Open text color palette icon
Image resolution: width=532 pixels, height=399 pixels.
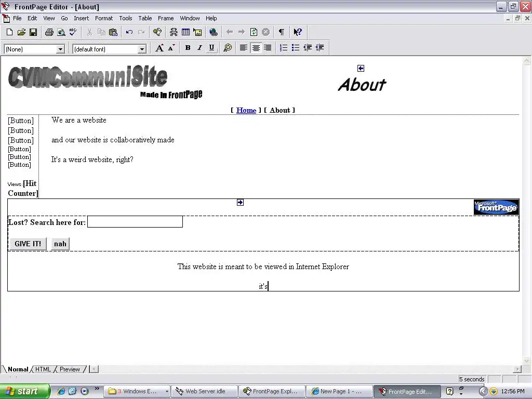(x=228, y=48)
